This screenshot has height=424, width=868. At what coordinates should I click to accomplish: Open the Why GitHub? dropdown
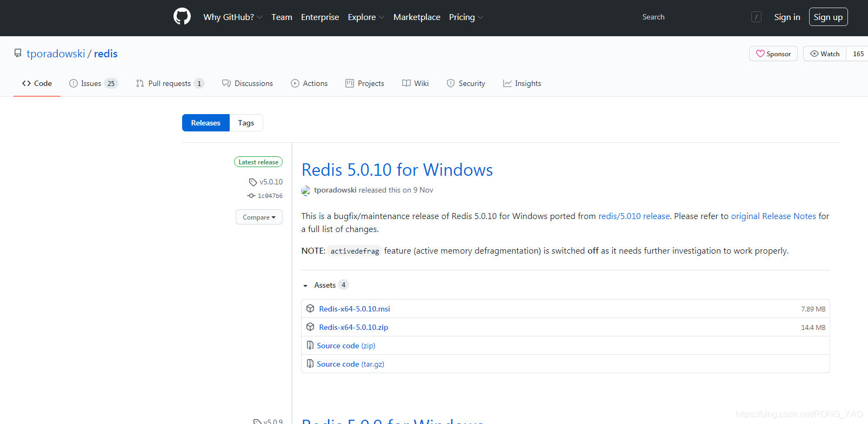[x=232, y=17]
